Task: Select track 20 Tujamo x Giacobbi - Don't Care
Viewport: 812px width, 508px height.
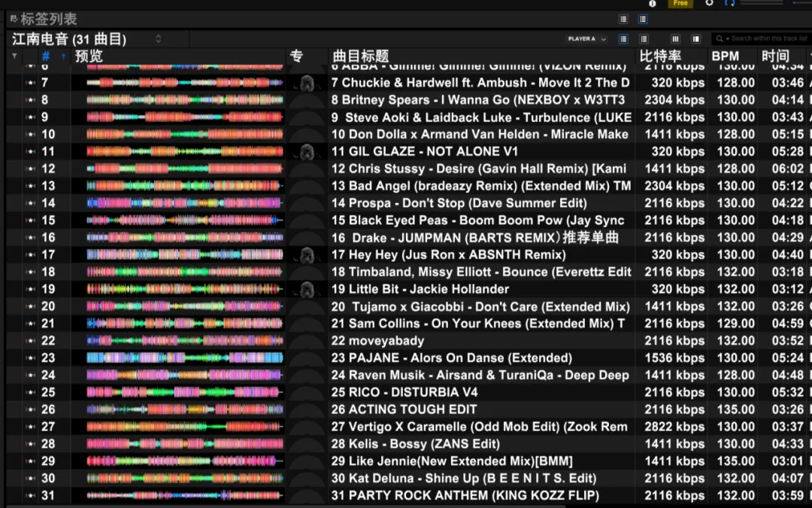Action: (480, 306)
